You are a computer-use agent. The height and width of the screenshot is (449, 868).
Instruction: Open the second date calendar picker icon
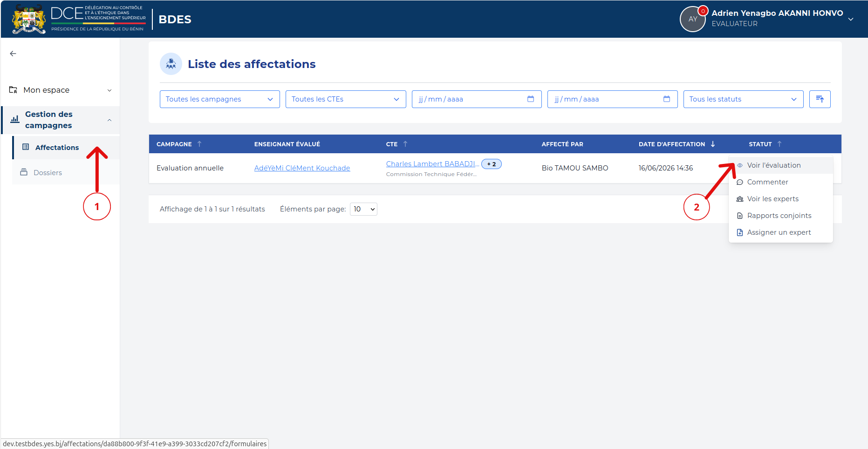[667, 99]
